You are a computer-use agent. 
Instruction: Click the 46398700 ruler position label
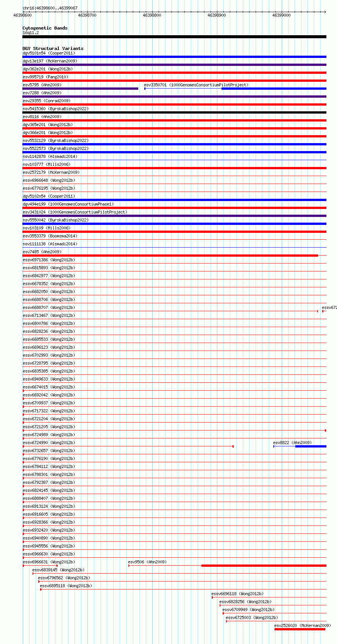click(87, 15)
